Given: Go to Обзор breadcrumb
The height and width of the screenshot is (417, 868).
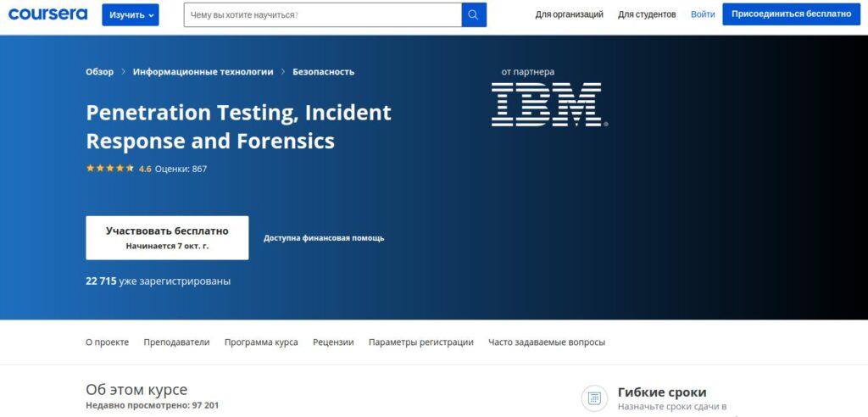Looking at the screenshot, I should click(99, 72).
